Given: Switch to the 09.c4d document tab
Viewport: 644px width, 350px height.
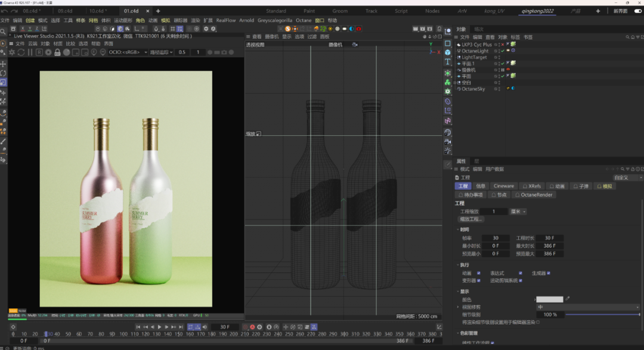Looking at the screenshot, I should tap(65, 11).
